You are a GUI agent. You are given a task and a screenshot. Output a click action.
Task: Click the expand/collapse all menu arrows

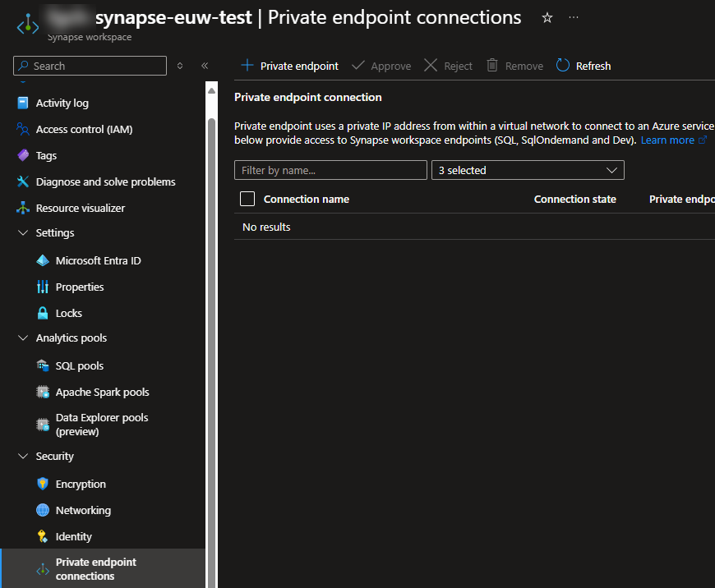(x=180, y=66)
